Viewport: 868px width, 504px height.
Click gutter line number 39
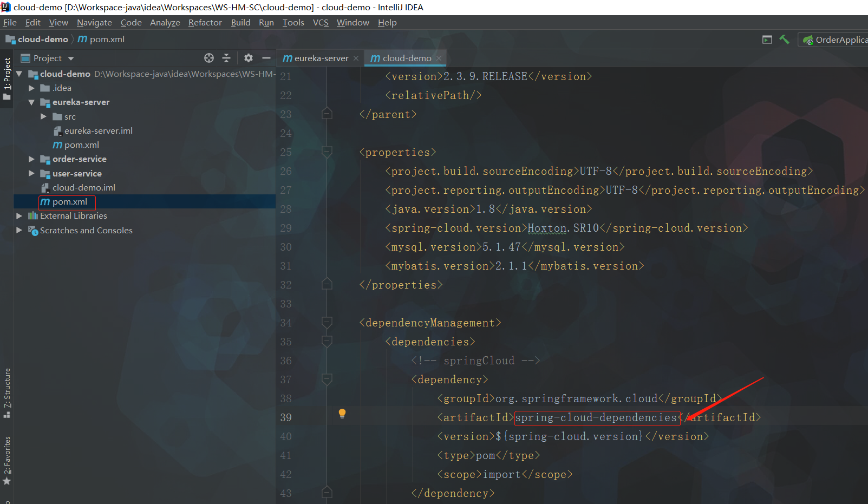click(286, 417)
